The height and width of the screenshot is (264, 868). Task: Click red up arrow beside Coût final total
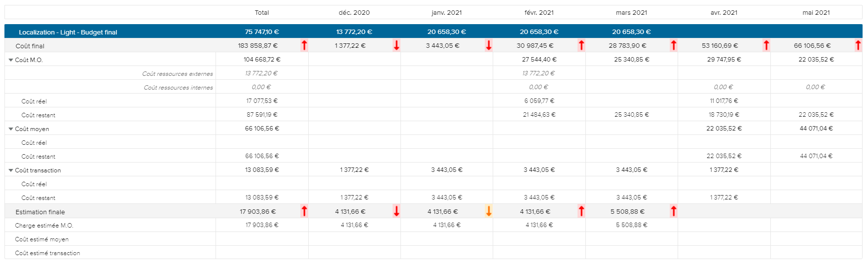point(304,45)
